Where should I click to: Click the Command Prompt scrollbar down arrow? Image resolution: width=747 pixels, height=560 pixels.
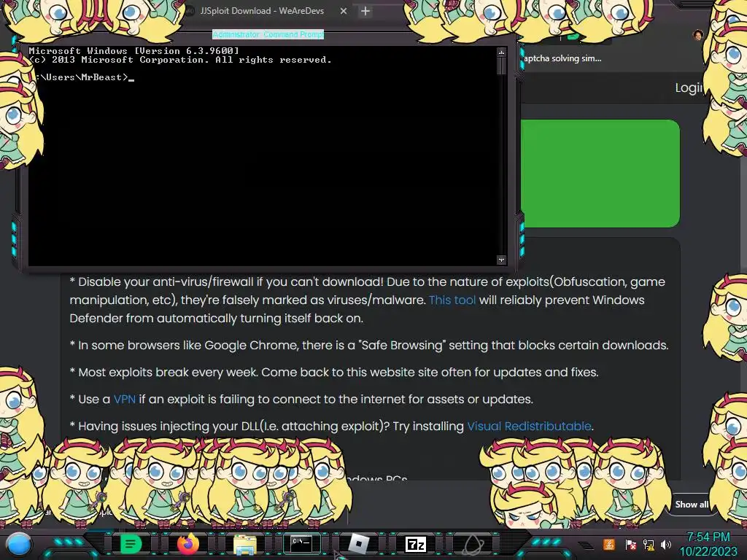coord(501,260)
